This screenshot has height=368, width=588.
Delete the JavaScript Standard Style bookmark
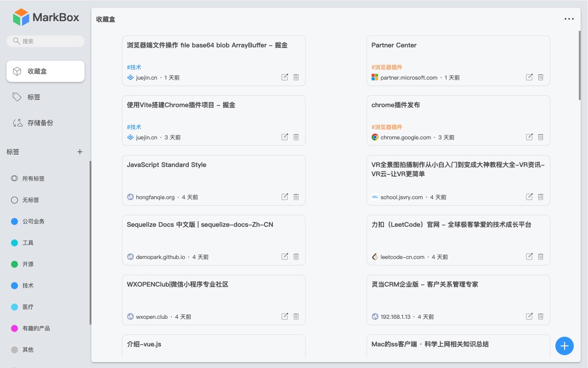tap(296, 197)
